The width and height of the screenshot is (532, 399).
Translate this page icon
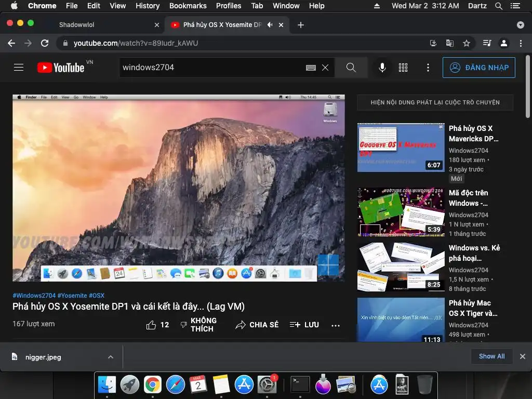[x=449, y=43]
